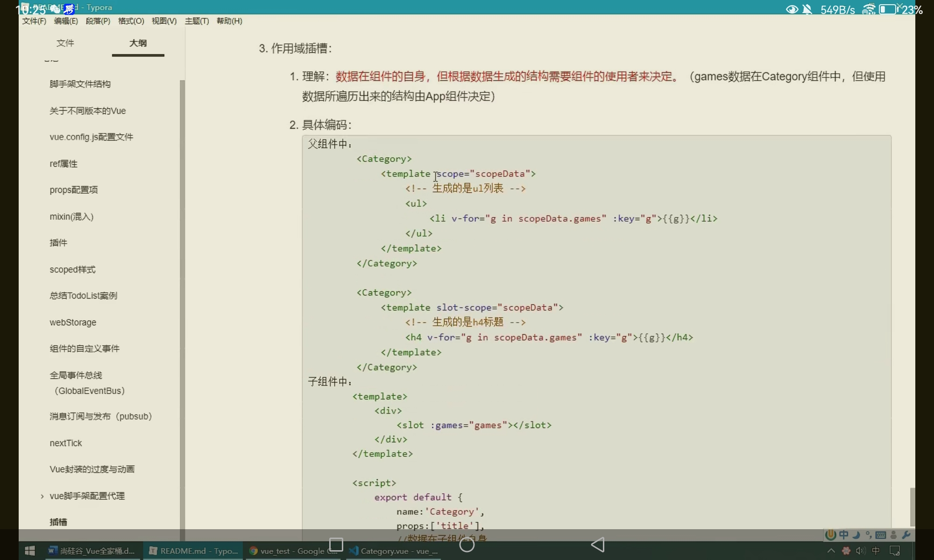Click the IME moon icon
The image size is (934, 560).
(x=856, y=535)
